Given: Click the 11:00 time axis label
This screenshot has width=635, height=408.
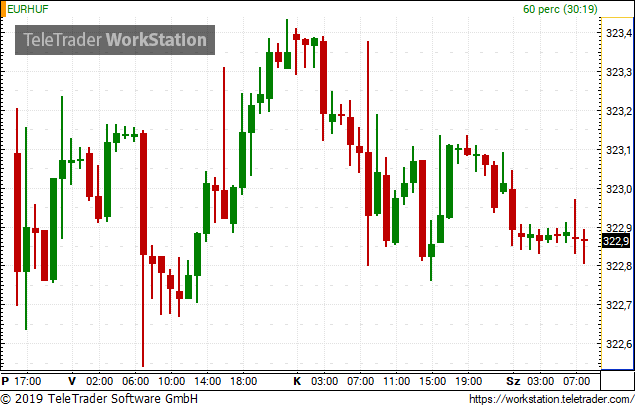Looking at the screenshot, I should click(396, 381).
